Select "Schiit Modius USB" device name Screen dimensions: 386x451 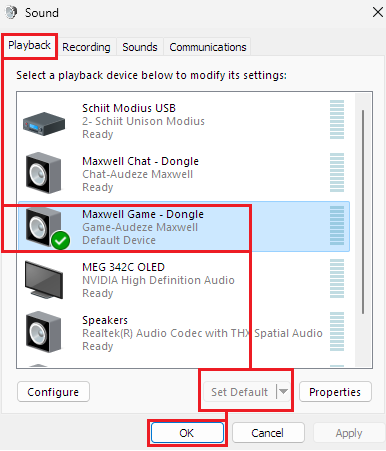tap(129, 108)
